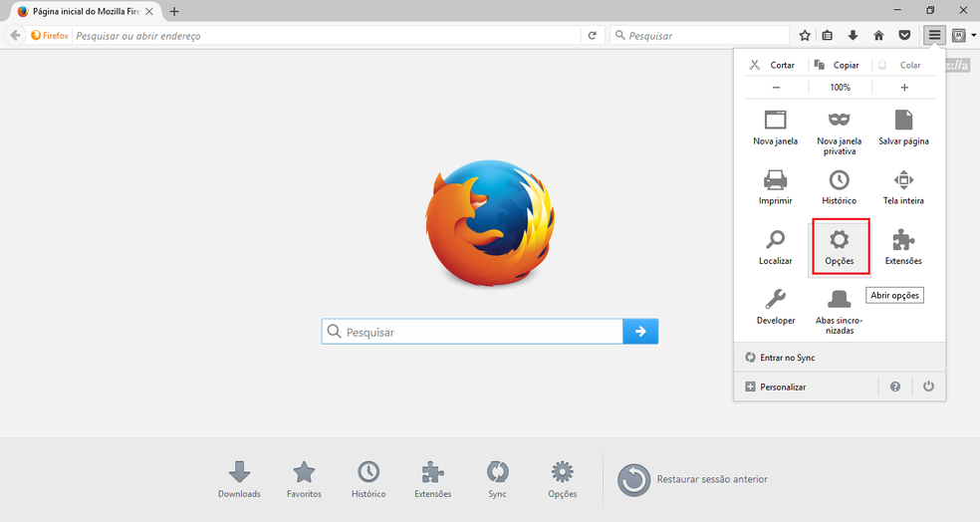The image size is (980, 522).
Task: Open Developer wrench tools
Action: pos(775,306)
